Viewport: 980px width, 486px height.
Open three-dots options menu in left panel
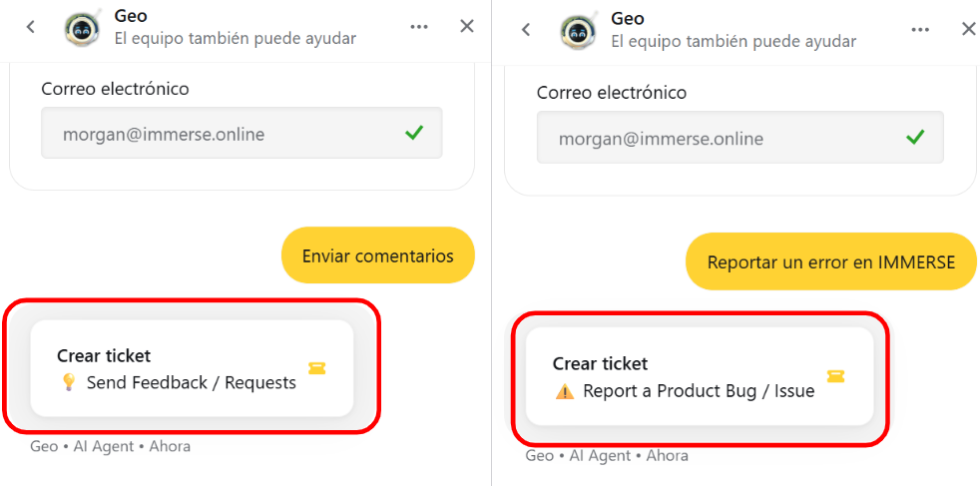(419, 27)
